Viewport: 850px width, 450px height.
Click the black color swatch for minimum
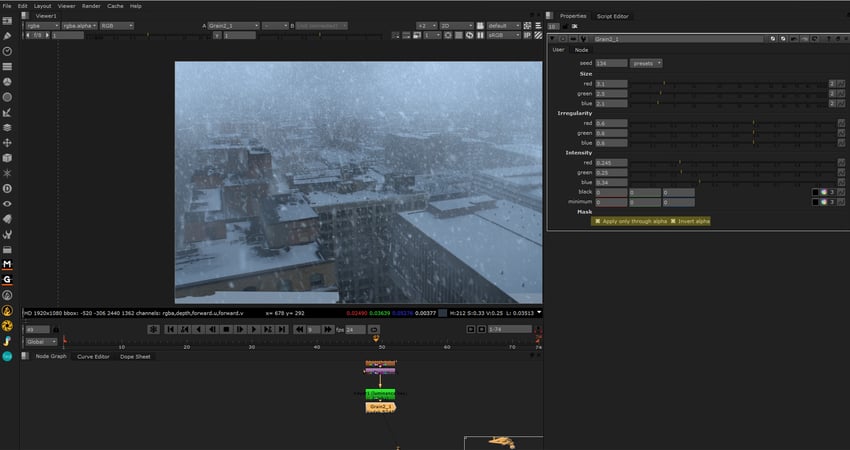click(x=815, y=202)
